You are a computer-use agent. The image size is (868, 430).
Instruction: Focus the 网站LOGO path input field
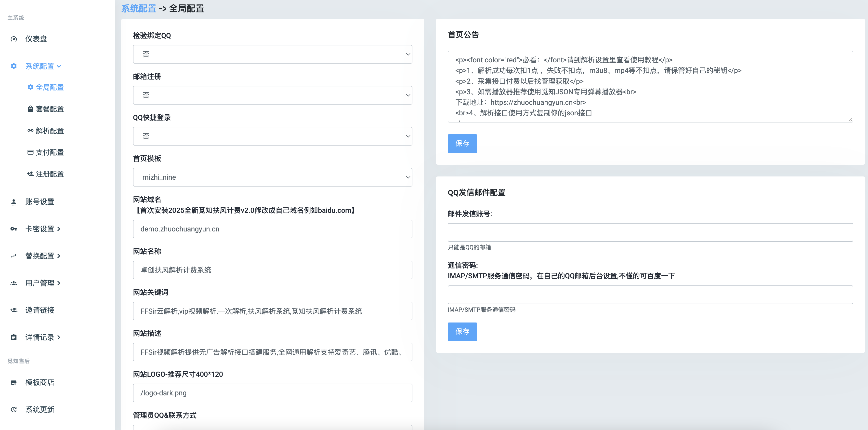pos(272,393)
